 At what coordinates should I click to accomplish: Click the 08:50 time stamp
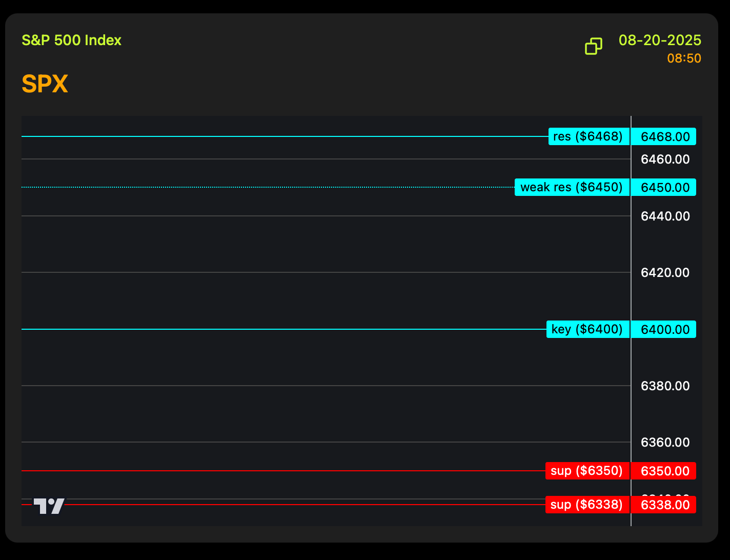(x=684, y=58)
